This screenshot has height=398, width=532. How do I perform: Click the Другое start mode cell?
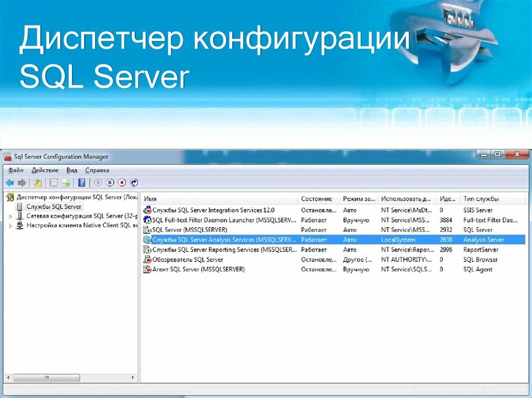coord(357,259)
